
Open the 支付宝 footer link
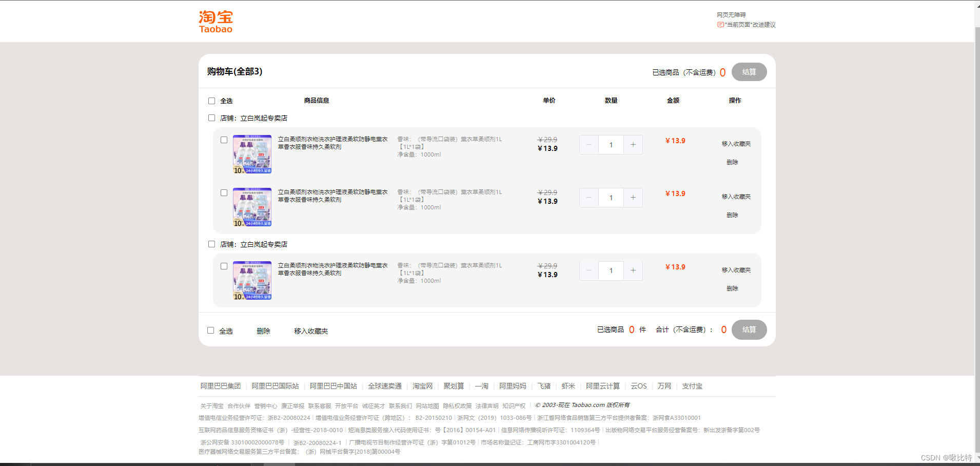(692, 386)
